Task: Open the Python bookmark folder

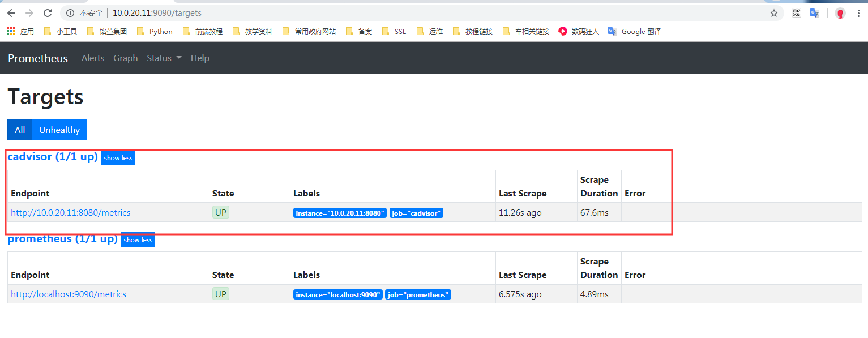Action: (x=155, y=32)
